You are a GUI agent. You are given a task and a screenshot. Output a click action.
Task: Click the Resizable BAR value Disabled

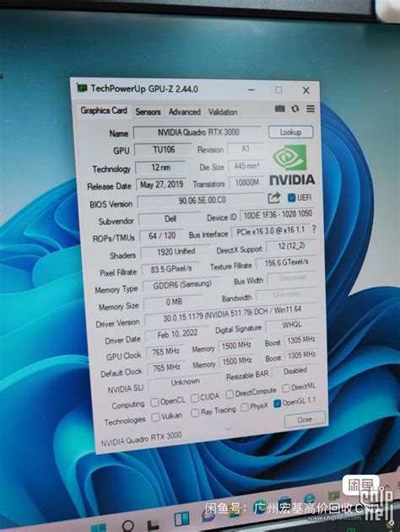[295, 371]
